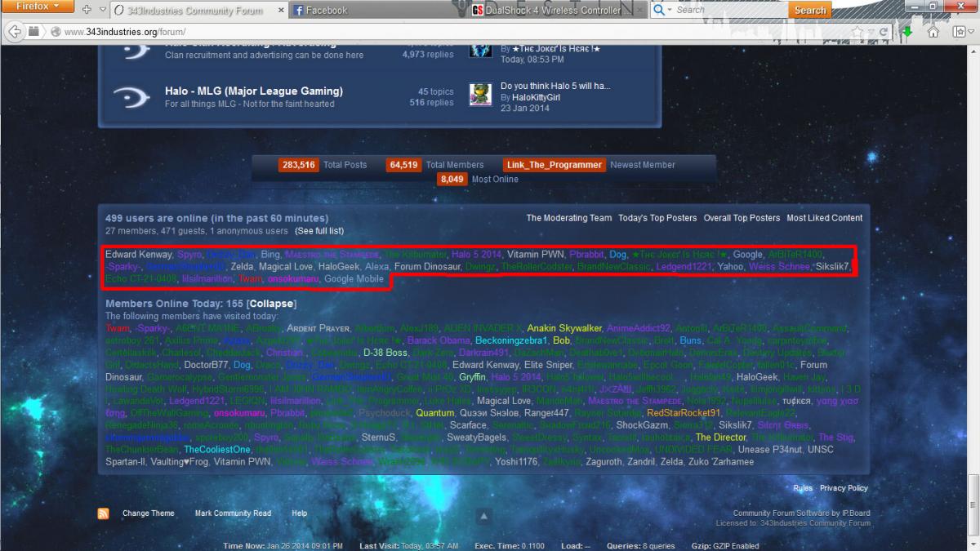Screen dimensions: 980x551
Task: Click the 'Google Mobile' online entry
Action: [354, 279]
